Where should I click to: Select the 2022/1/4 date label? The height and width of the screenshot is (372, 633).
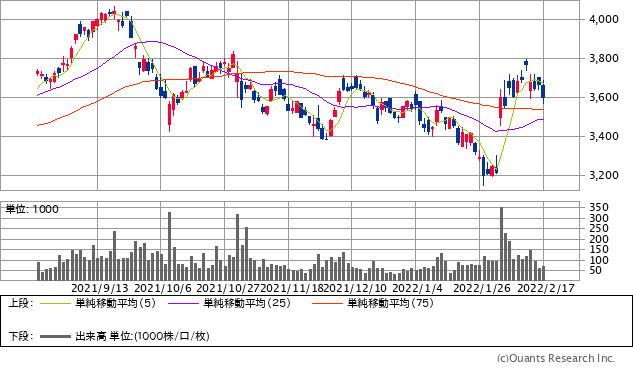click(x=417, y=288)
